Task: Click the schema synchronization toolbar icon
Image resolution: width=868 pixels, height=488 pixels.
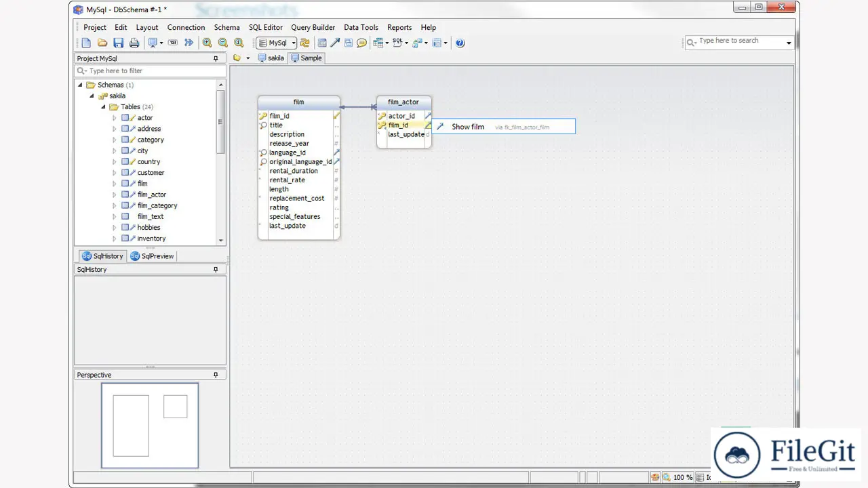Action: point(417,43)
